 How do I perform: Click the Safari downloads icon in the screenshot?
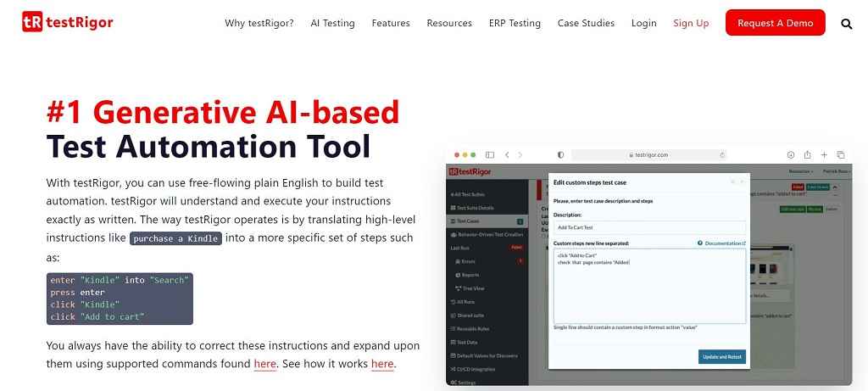[791, 155]
